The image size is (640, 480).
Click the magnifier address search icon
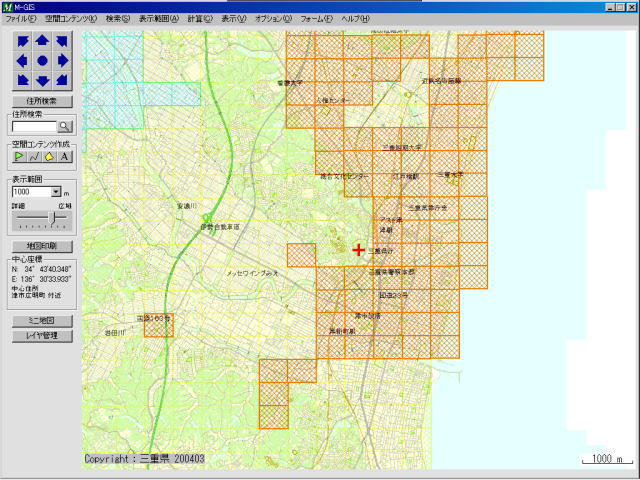point(65,127)
